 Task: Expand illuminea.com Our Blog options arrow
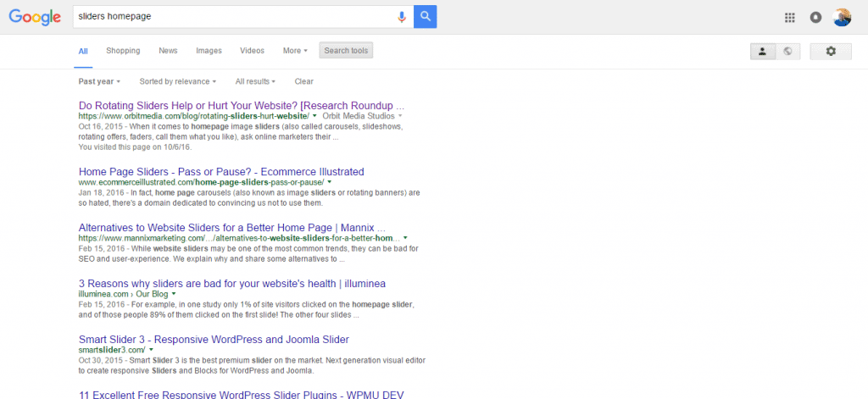pos(173,294)
